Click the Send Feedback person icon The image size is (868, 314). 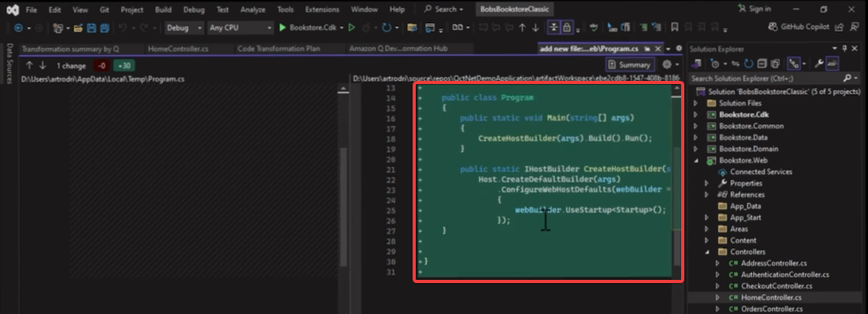click(855, 27)
